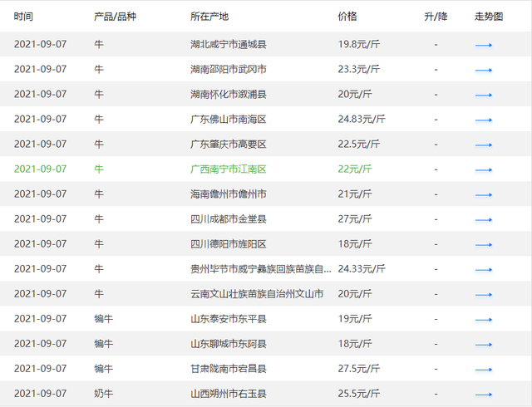532x407 pixels.
Task: Click 27元/斤 price in 金堂县 row
Action: [x=355, y=219]
